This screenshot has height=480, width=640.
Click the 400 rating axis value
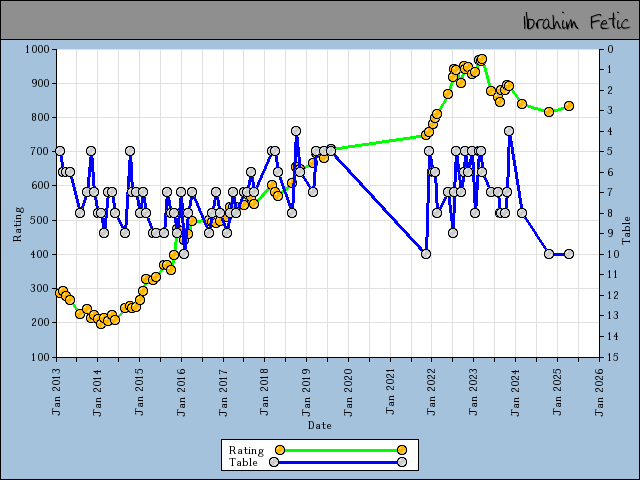40,254
